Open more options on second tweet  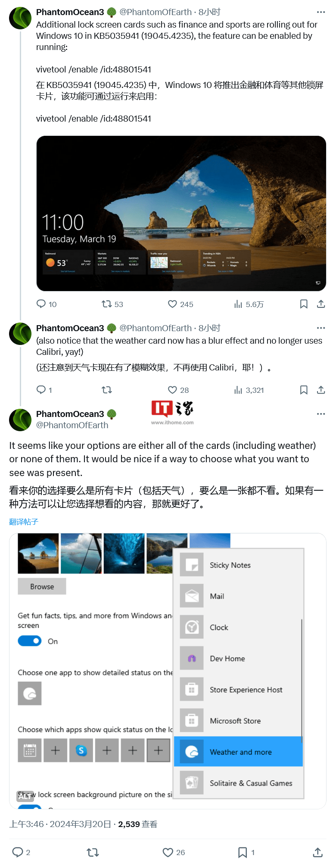[321, 328]
